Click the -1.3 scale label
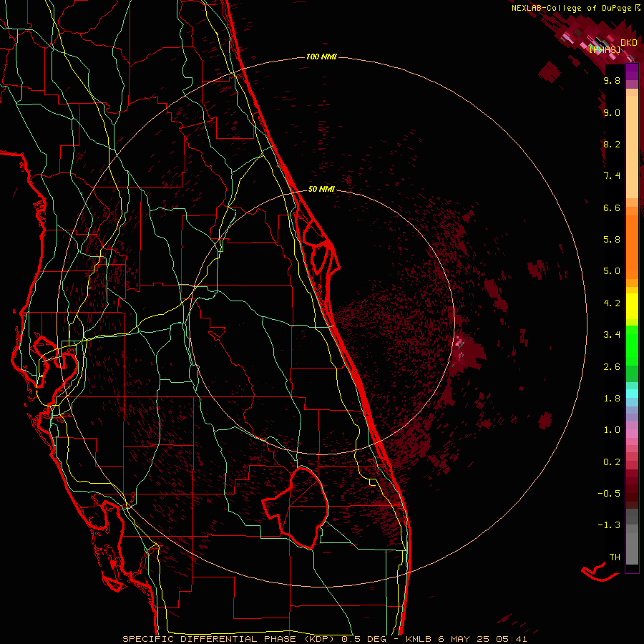Image resolution: width=644 pixels, height=644 pixels. point(609,525)
